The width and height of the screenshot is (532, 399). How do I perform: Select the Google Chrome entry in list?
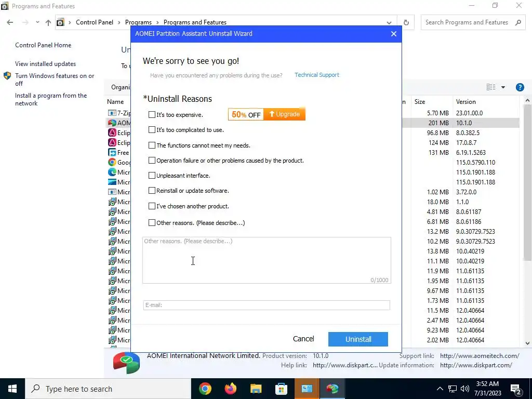point(119,162)
